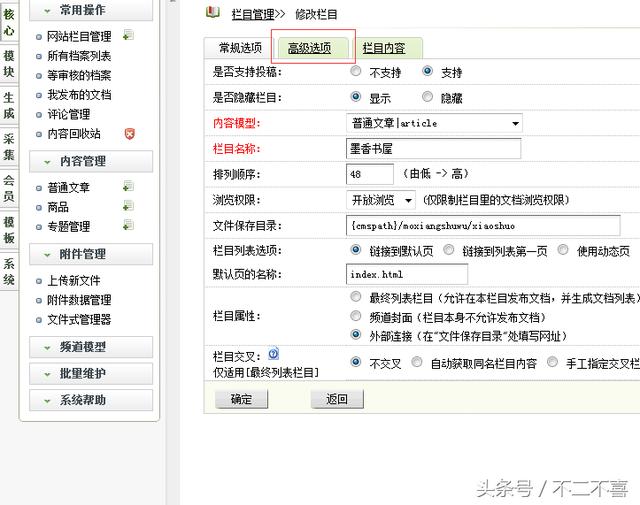The width and height of the screenshot is (640, 505).
Task: Open 等审核的档案 in sidebar
Action: pos(79,76)
